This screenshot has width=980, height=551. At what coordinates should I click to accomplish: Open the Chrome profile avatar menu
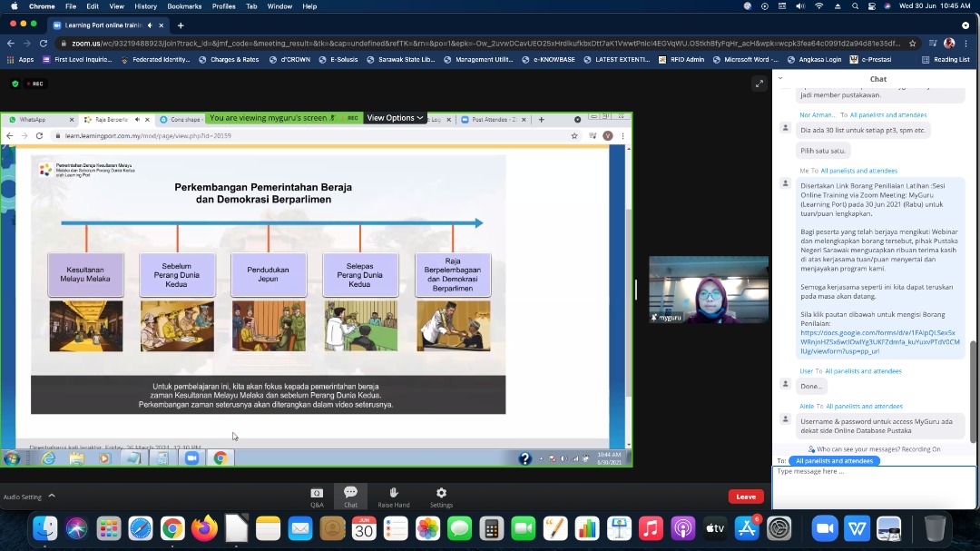(x=949, y=44)
